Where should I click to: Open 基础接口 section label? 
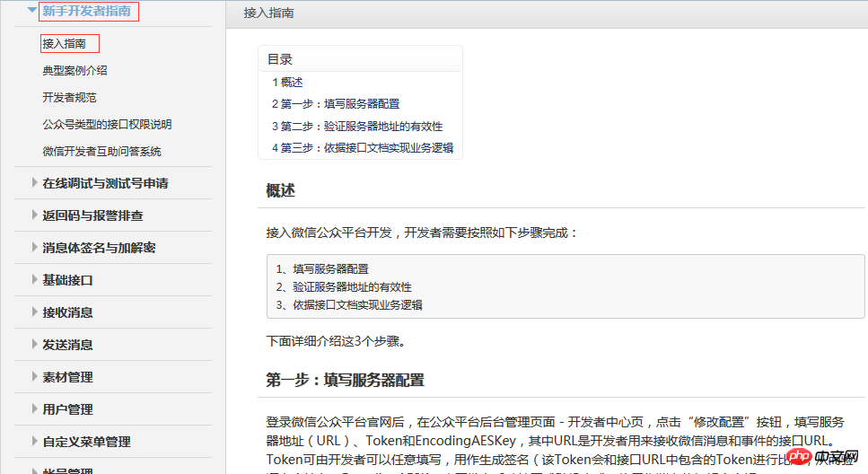(x=67, y=280)
